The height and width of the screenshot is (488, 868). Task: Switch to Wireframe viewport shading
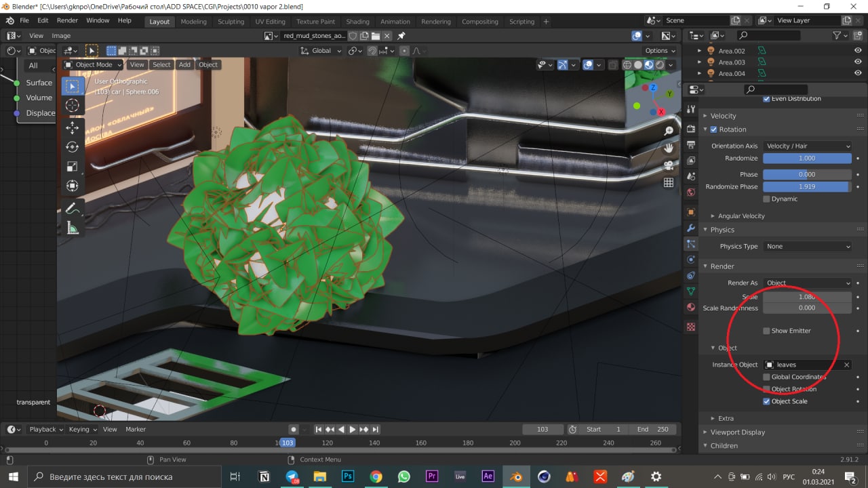pyautogui.click(x=627, y=65)
